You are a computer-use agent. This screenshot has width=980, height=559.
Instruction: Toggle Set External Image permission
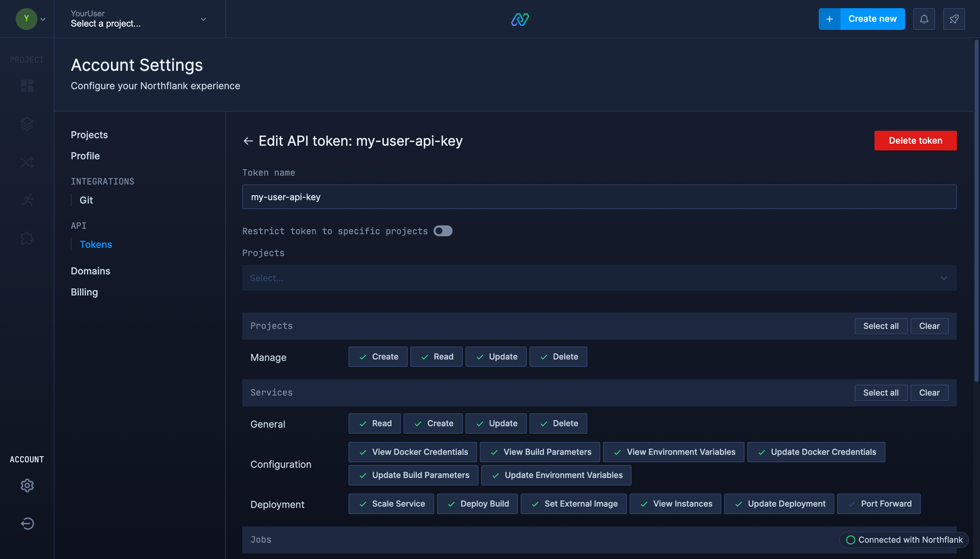[573, 504]
